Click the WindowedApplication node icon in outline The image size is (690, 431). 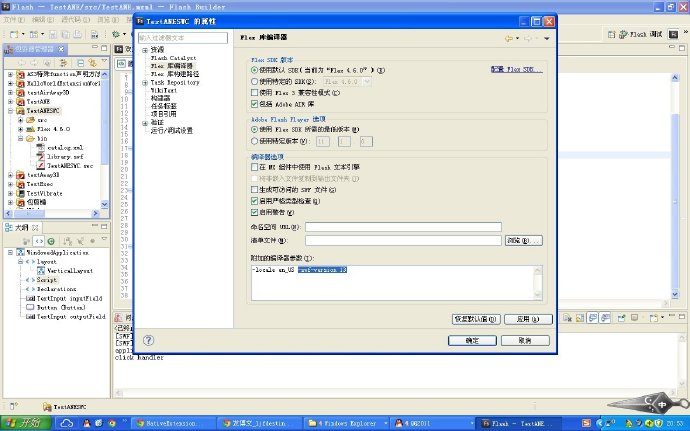pyautogui.click(x=20, y=252)
